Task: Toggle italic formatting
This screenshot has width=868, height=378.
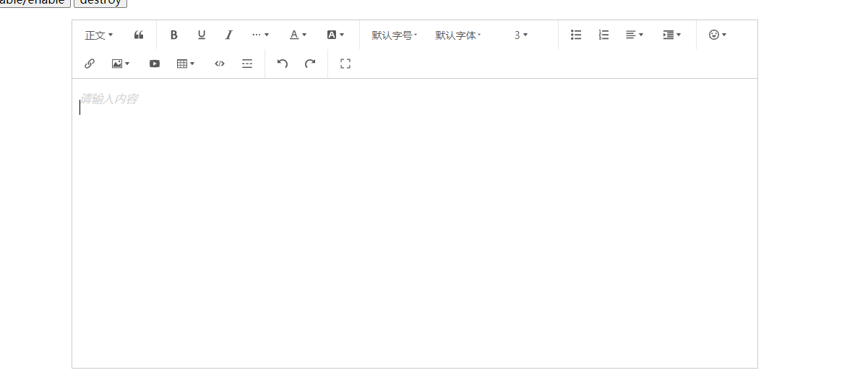Action: [x=229, y=35]
